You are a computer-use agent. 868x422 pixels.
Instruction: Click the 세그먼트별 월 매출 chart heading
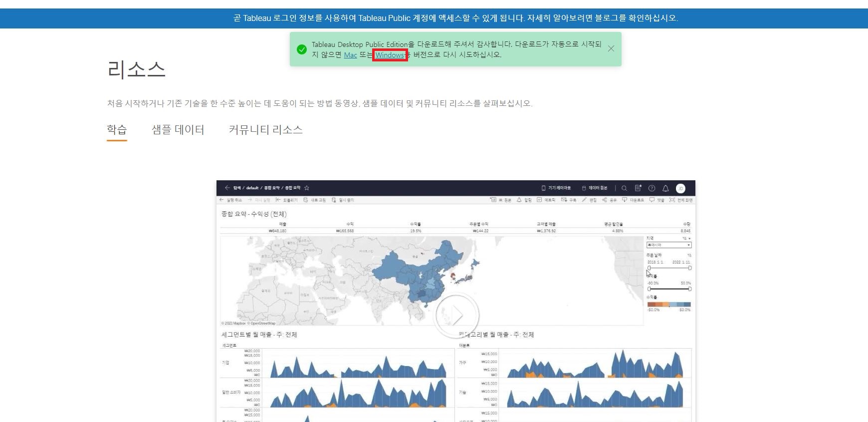(259, 335)
